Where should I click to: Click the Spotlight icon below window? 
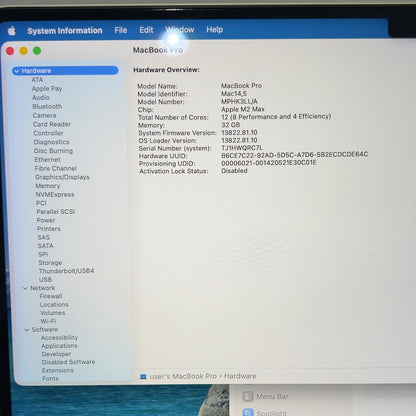248,412
